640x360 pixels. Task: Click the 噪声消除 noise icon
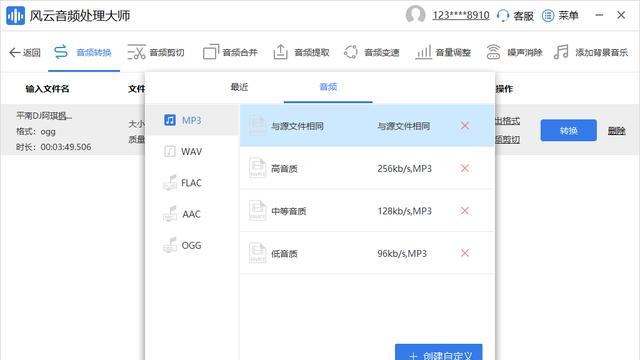coord(493,52)
